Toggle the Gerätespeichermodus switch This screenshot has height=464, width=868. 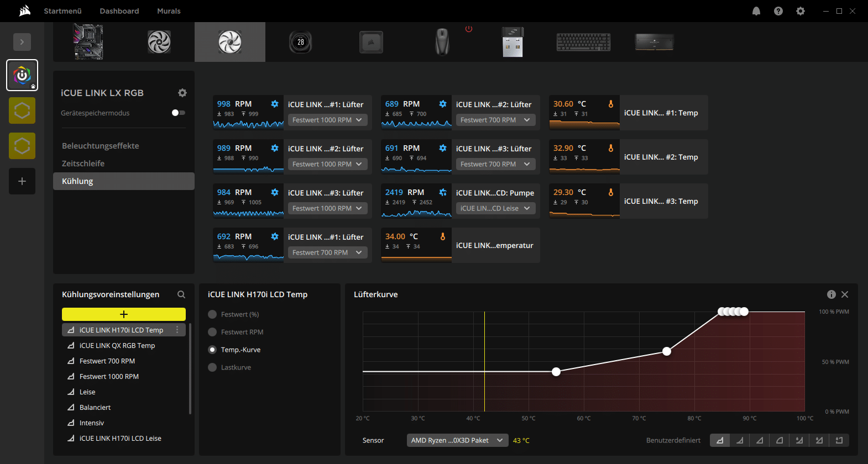tap(178, 113)
